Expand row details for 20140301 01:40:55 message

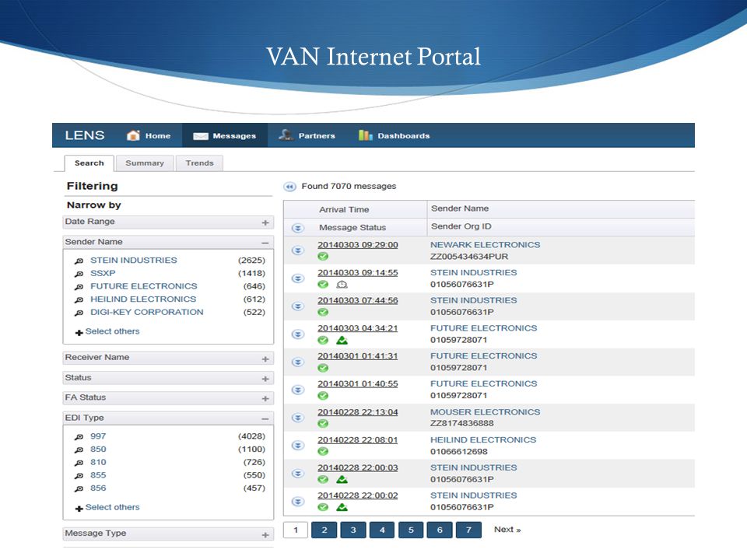coord(298,390)
